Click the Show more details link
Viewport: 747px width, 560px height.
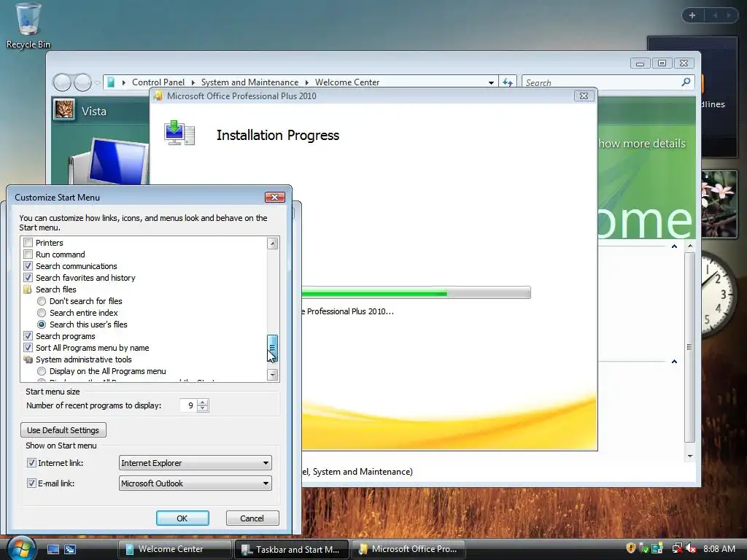642,144
